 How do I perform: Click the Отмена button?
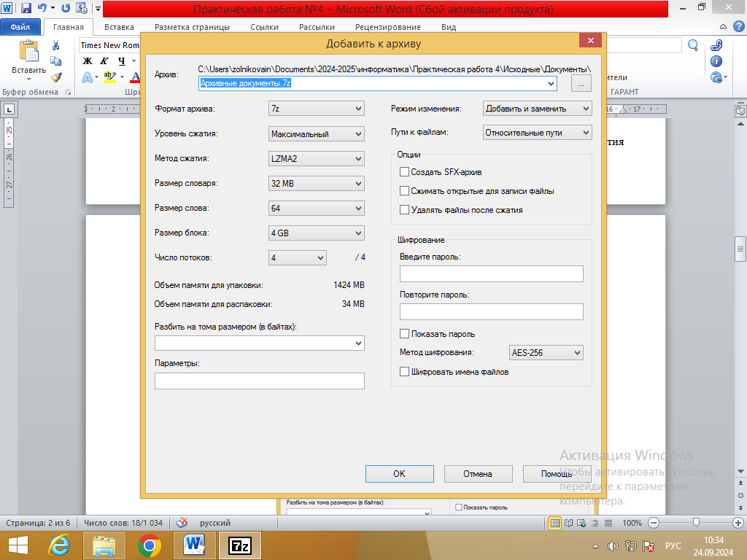[478, 474]
